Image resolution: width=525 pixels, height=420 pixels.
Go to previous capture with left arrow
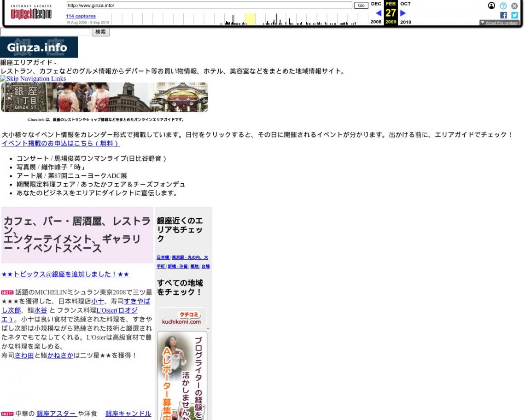(x=379, y=13)
